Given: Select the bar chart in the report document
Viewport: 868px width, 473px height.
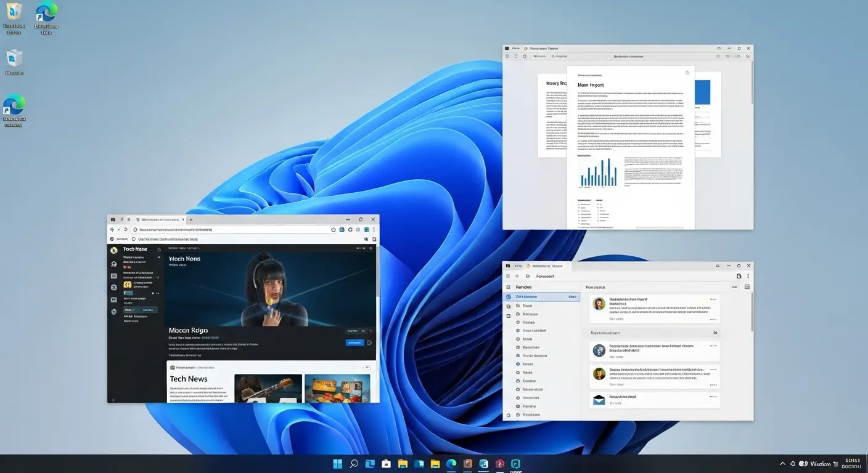Looking at the screenshot, I should [x=598, y=172].
